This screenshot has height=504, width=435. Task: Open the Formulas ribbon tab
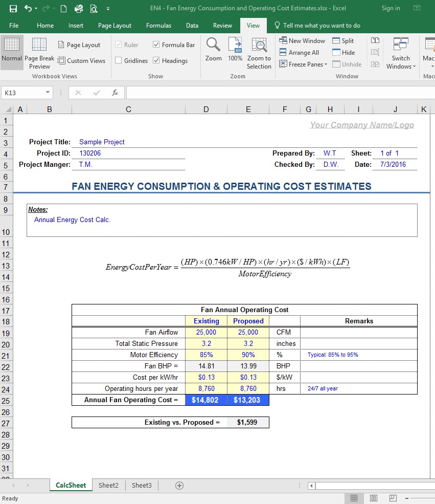[158, 26]
